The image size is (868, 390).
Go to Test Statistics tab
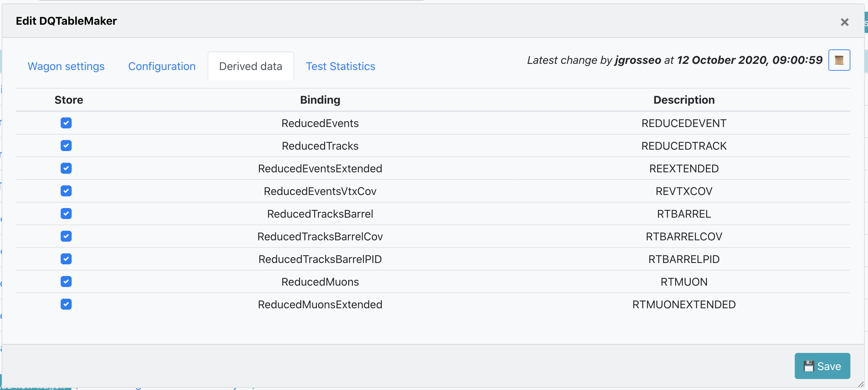coord(340,66)
